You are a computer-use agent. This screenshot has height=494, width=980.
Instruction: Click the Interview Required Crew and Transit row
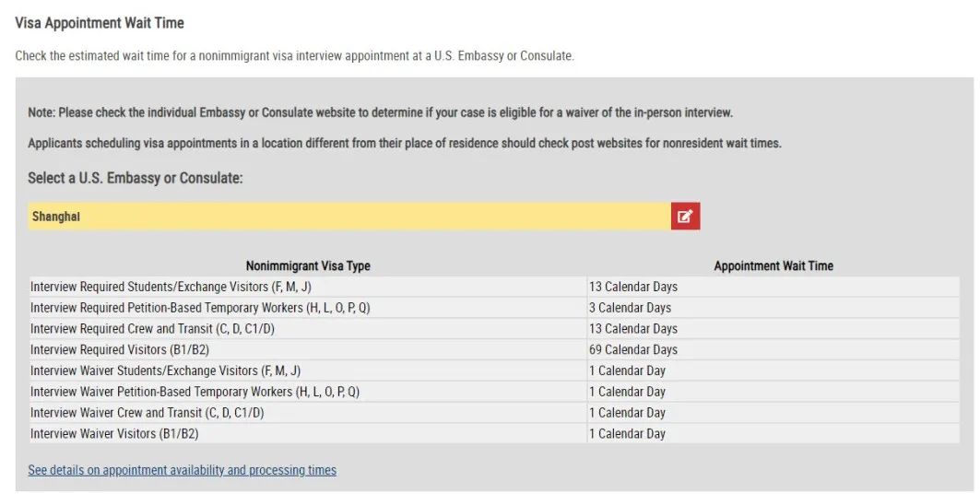[494, 328]
